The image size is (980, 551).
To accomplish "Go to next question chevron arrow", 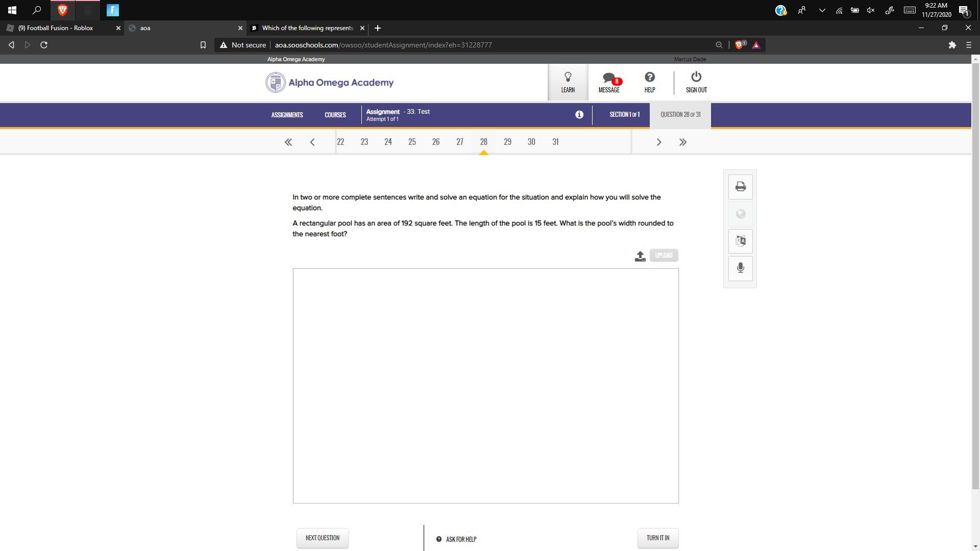I will (x=658, y=142).
